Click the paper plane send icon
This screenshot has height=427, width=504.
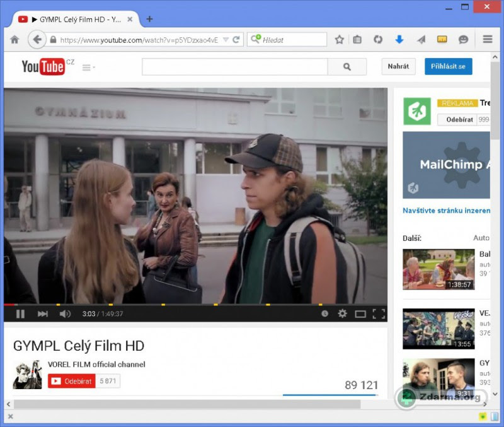click(421, 40)
